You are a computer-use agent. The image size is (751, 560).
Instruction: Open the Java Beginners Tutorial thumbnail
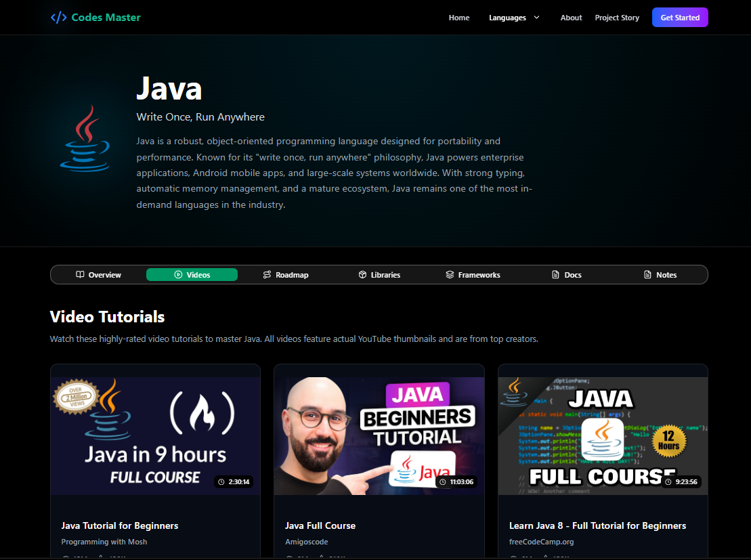(379, 436)
